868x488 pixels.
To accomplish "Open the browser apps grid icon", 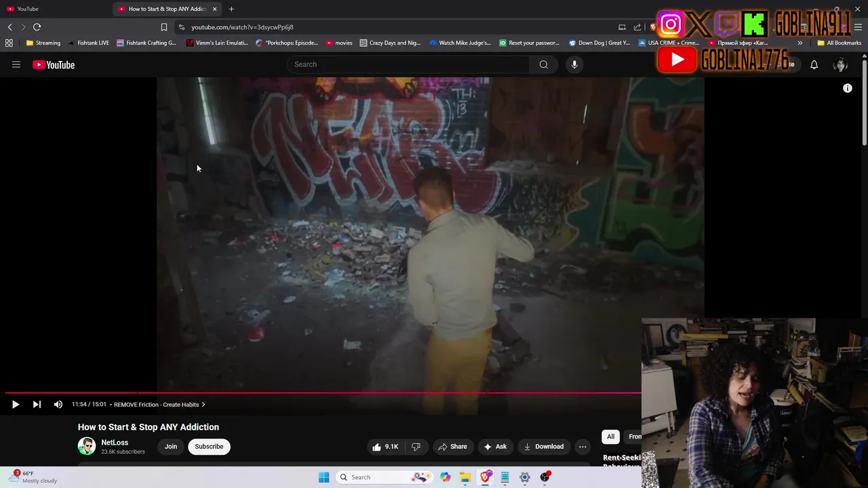I will point(9,43).
